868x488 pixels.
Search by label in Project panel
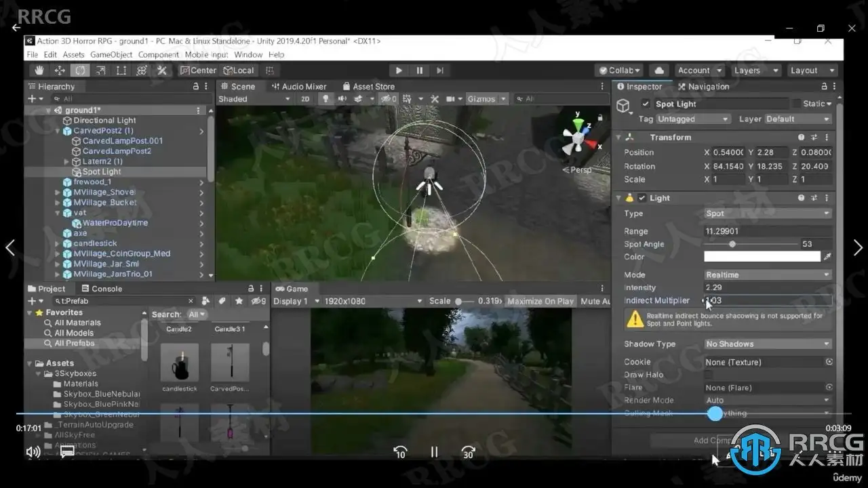(x=222, y=301)
